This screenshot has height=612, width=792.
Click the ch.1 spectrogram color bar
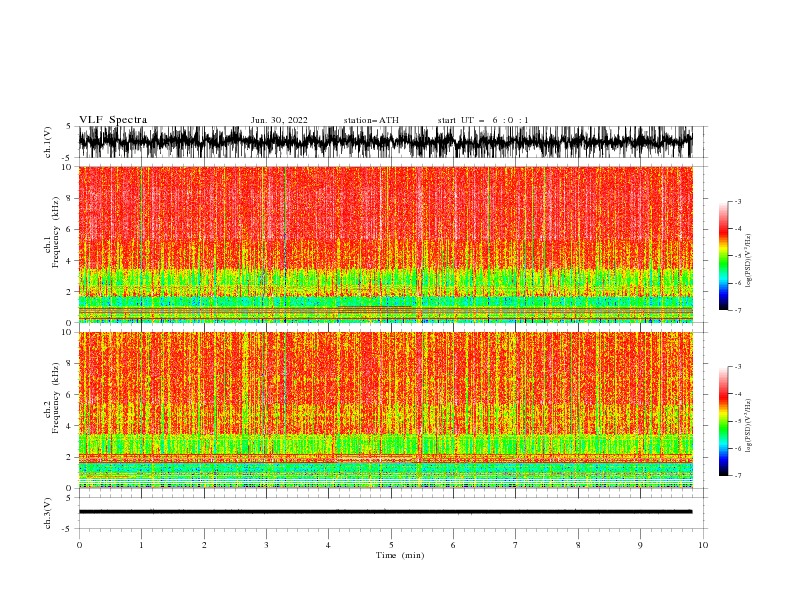(x=723, y=256)
